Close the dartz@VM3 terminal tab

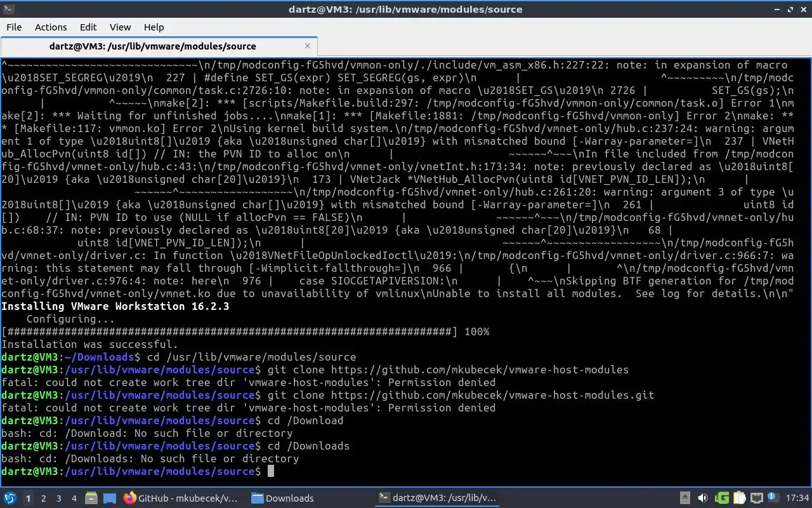[308, 46]
